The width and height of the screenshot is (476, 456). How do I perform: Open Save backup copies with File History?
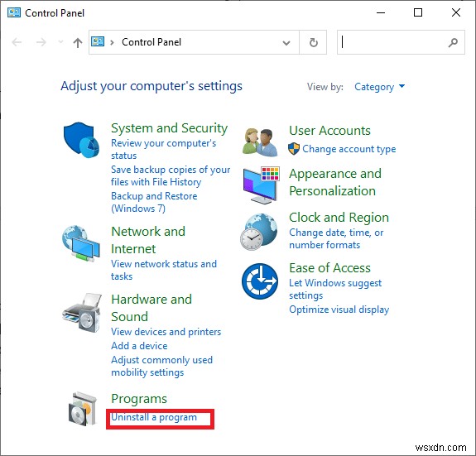[171, 175]
